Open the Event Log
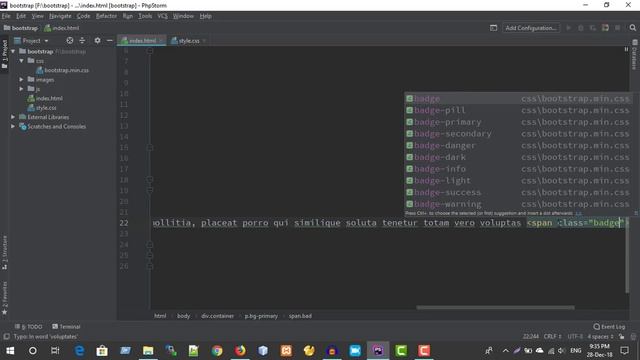This screenshot has width=640, height=360. (609, 327)
